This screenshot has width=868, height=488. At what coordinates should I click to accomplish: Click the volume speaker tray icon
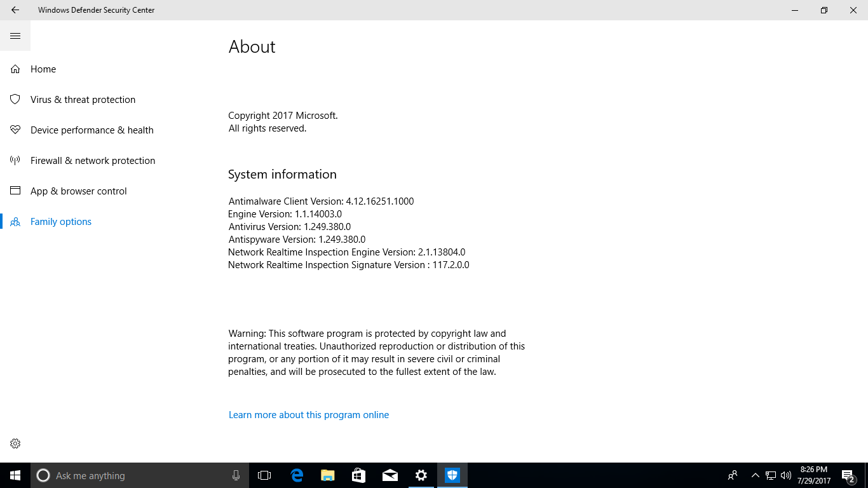click(x=786, y=475)
